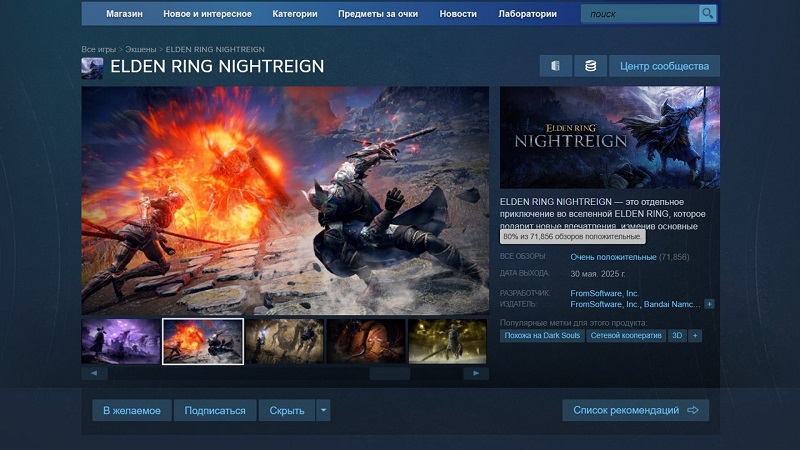Open the Категории menu
Image resolution: width=800 pixels, height=450 pixels.
coord(294,14)
